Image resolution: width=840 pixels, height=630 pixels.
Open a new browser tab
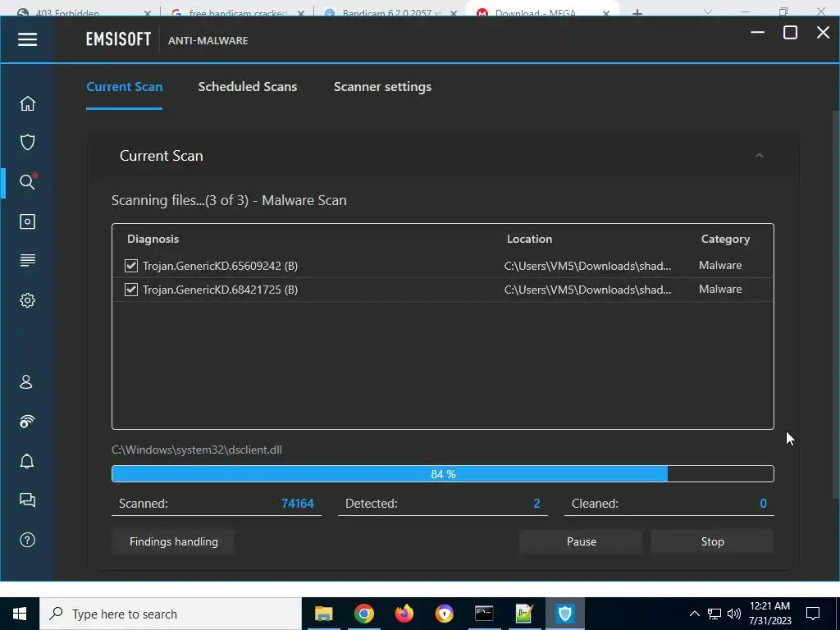point(637,11)
